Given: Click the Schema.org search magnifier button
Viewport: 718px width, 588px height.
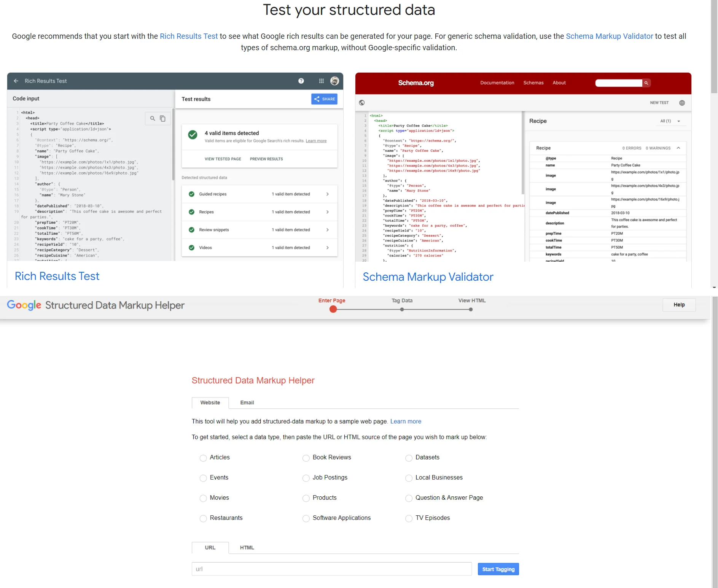Looking at the screenshot, I should (x=646, y=83).
